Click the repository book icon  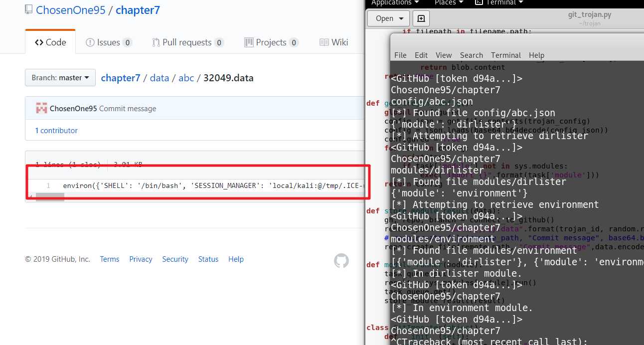29,10
